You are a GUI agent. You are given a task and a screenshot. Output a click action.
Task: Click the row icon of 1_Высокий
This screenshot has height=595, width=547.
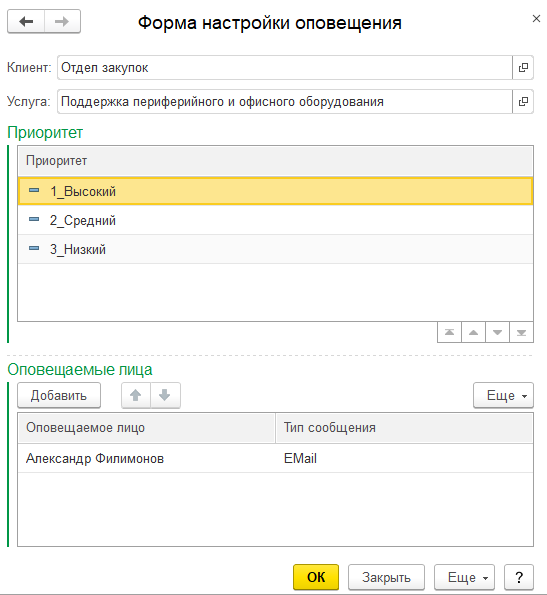(34, 190)
